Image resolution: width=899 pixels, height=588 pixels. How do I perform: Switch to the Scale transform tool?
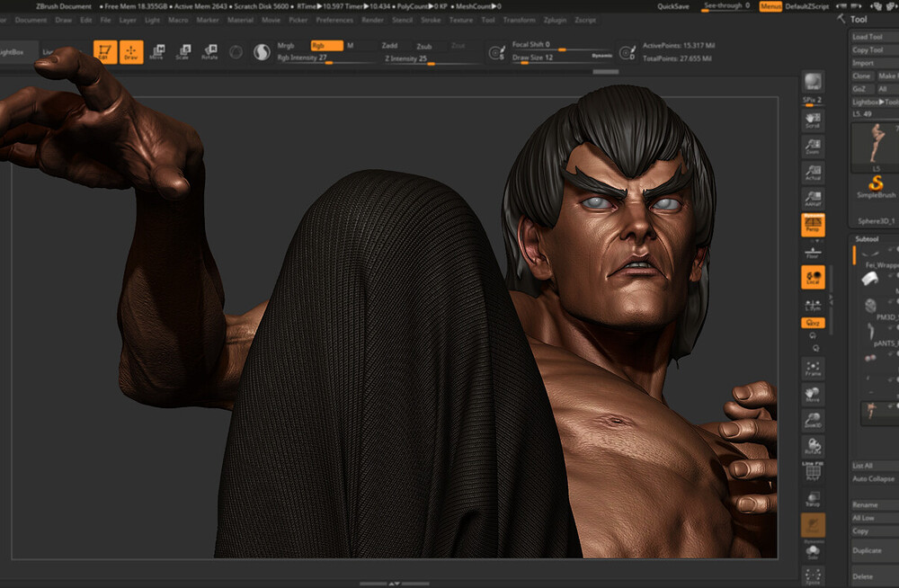(182, 51)
